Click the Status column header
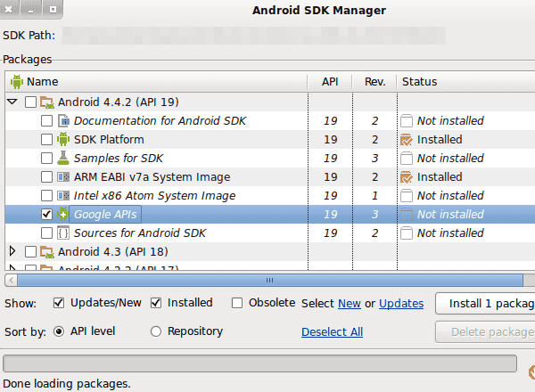Screen dimensions: 535x392 pos(466,82)
